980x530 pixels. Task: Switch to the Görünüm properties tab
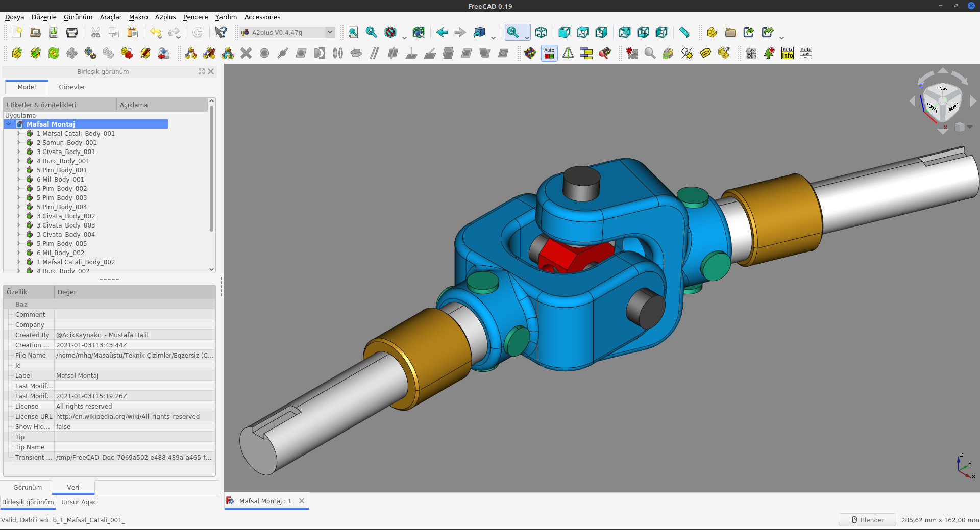pyautogui.click(x=28, y=487)
